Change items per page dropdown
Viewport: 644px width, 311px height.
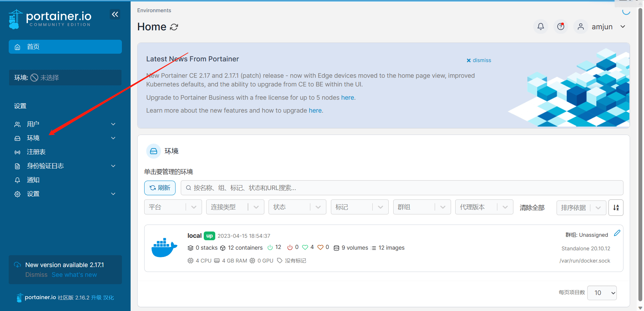pyautogui.click(x=602, y=293)
